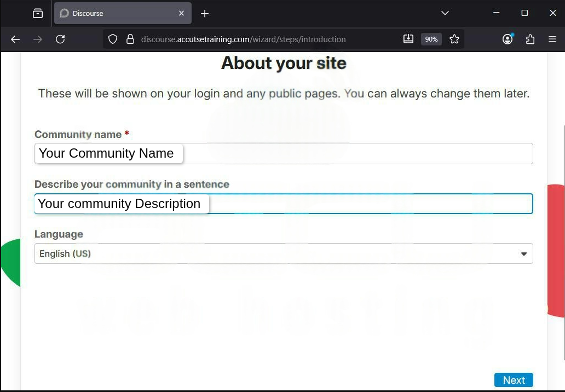Image resolution: width=565 pixels, height=392 pixels.
Task: Click the back navigation arrow
Action: (x=15, y=39)
